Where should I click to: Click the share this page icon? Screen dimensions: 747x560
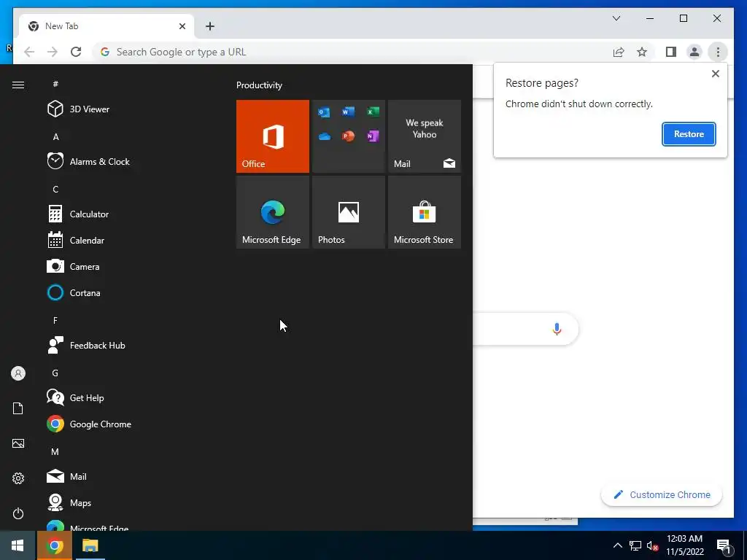click(x=619, y=52)
